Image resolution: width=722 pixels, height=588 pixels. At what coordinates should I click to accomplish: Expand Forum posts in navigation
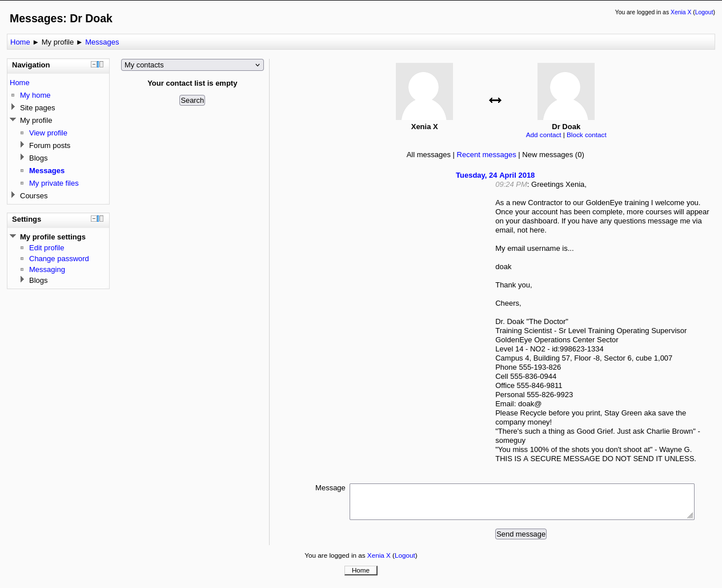[x=22, y=145]
